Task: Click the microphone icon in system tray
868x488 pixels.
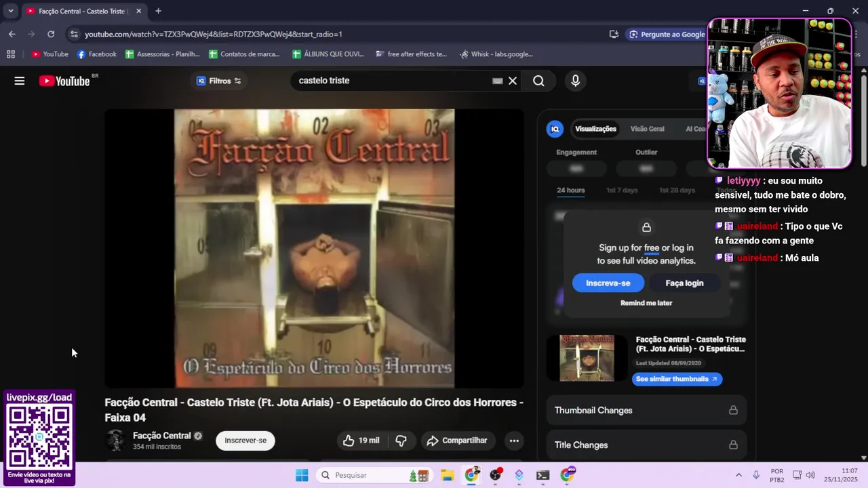Action: 756,475
